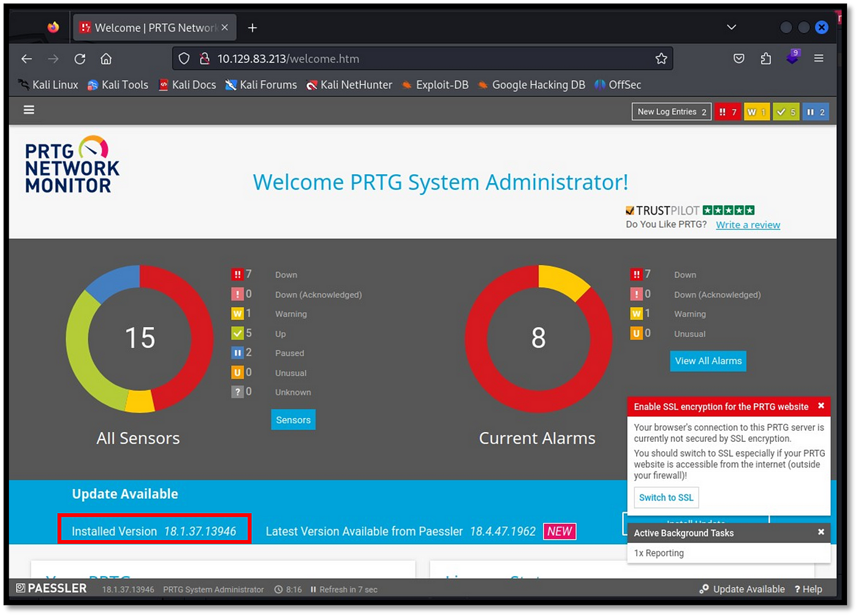Click Unknown question mark icon in legend
Viewport: 858px width, 616px height.
pos(237,392)
